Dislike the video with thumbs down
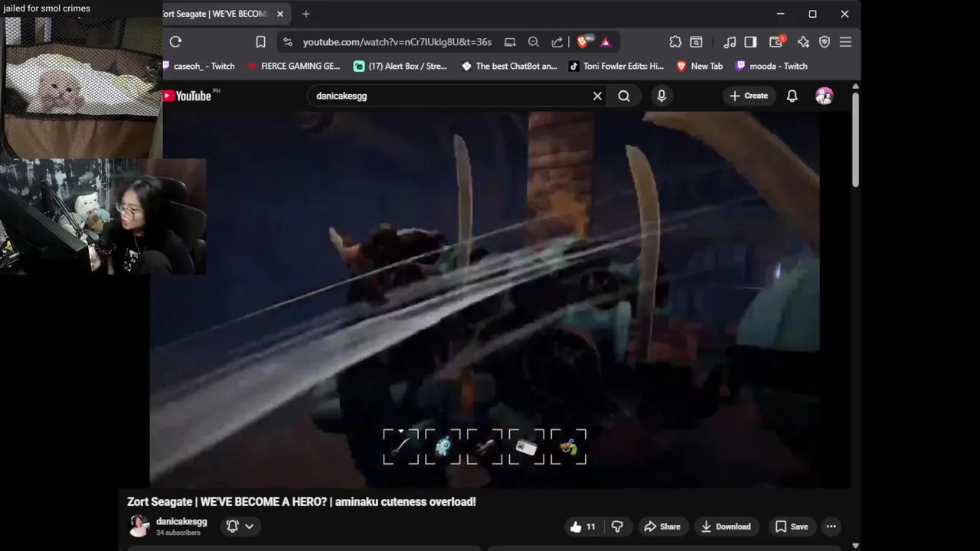The height and width of the screenshot is (551, 980). 617,527
